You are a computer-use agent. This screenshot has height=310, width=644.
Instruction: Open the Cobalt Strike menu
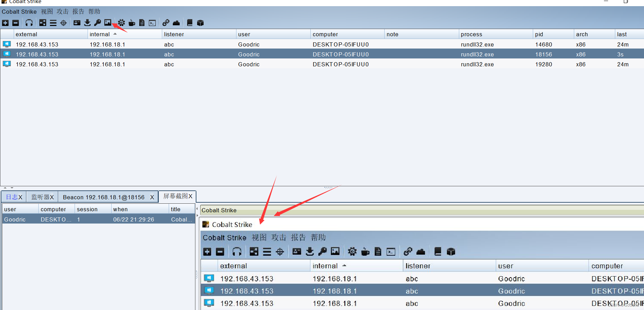19,12
